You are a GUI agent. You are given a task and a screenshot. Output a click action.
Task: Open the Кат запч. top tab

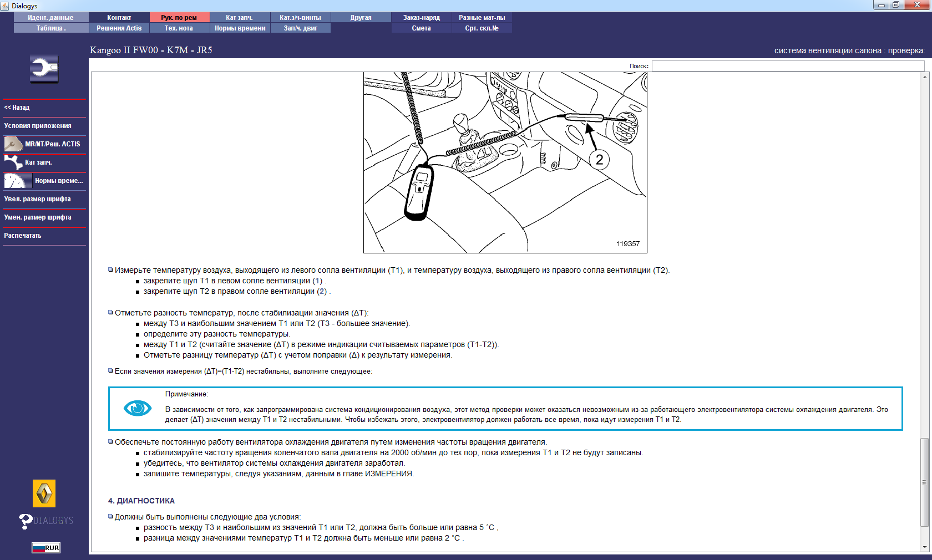[240, 18]
